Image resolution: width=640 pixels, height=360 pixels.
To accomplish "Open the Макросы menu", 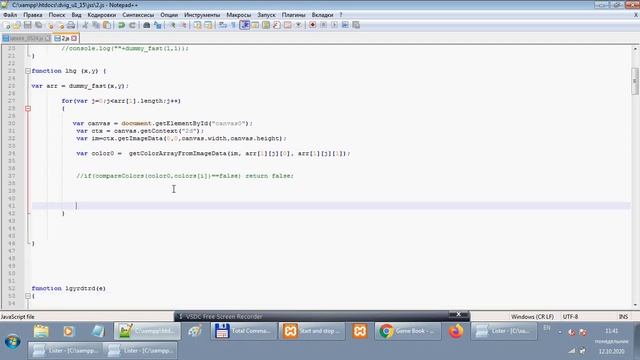I will (239, 15).
